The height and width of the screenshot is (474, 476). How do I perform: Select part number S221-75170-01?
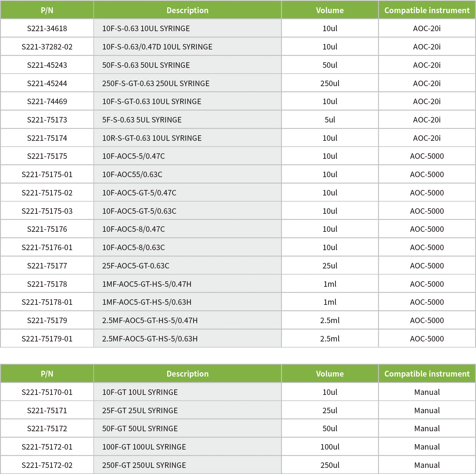[x=47, y=392]
